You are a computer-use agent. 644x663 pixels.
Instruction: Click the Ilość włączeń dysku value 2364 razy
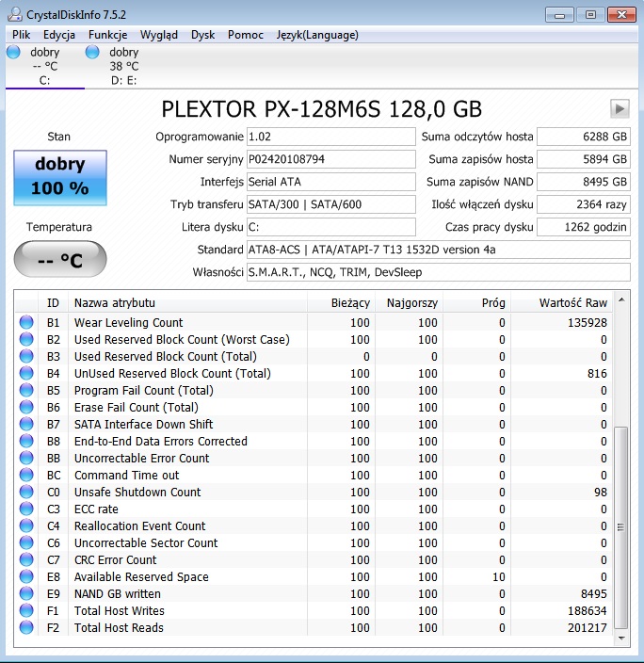click(x=584, y=204)
